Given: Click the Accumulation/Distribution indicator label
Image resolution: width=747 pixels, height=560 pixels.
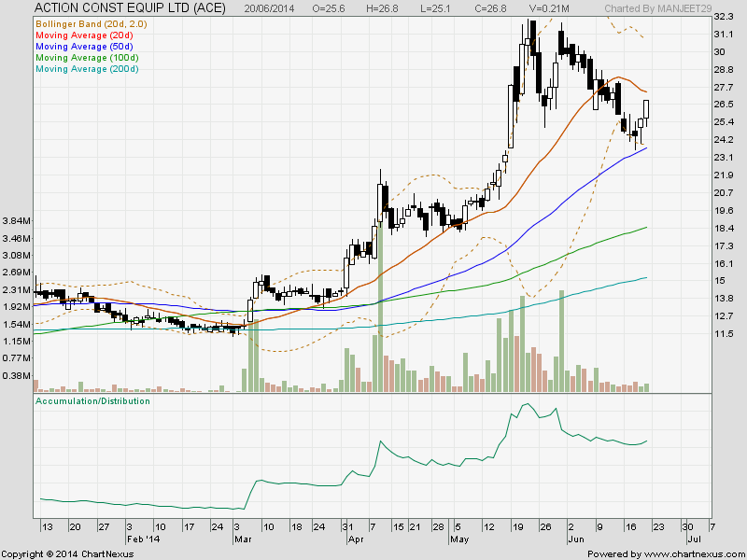Looking at the screenshot, I should (92, 401).
